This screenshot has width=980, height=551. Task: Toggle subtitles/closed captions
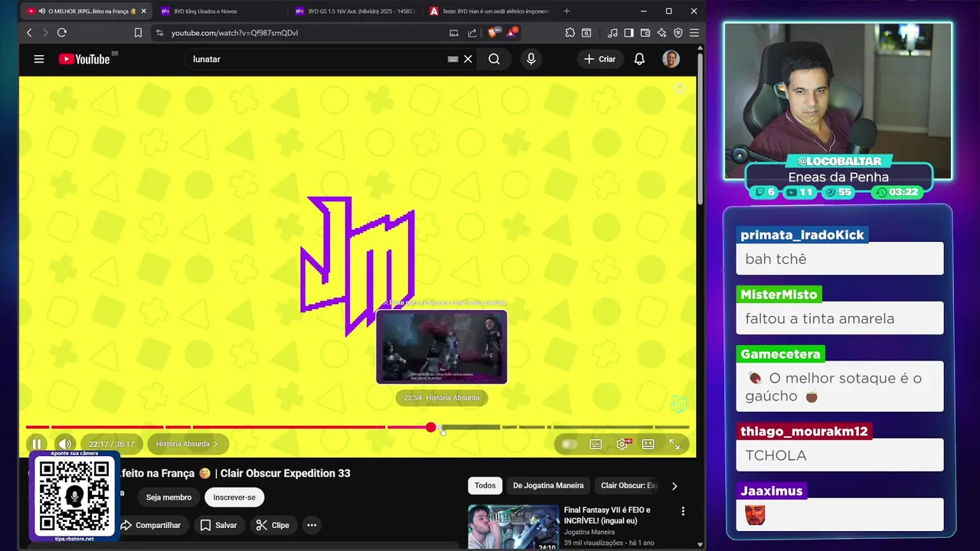click(596, 444)
